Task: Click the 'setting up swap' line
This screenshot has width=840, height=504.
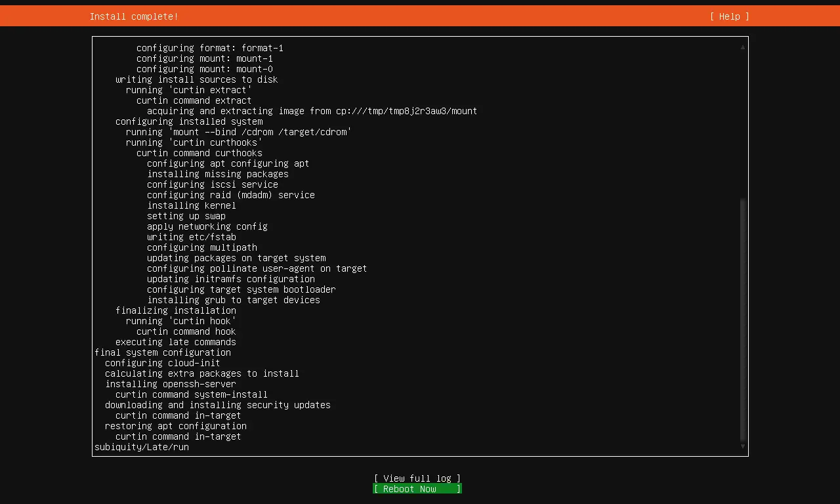Action: (x=186, y=216)
